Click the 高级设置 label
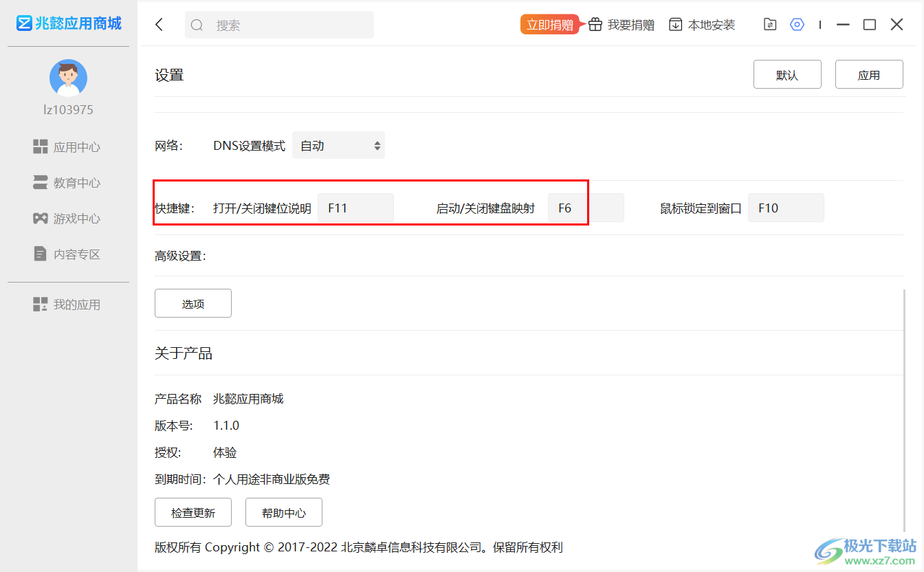924x572 pixels. pos(180,256)
